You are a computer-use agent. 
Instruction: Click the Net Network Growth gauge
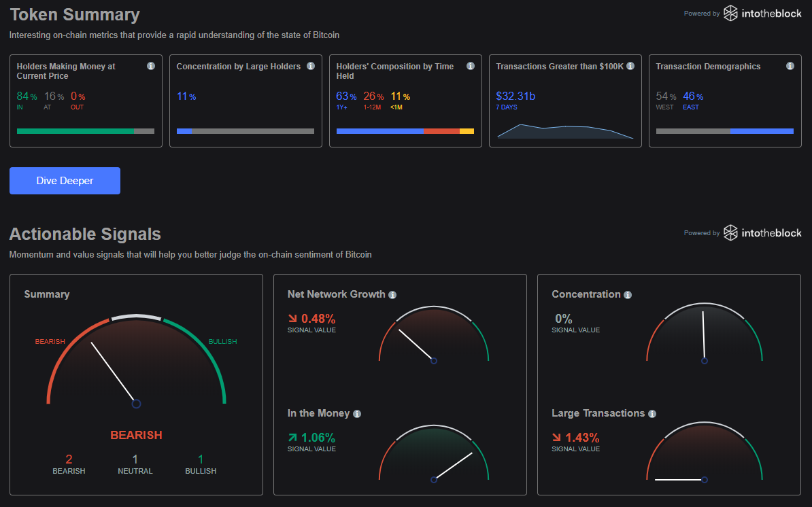(x=434, y=334)
